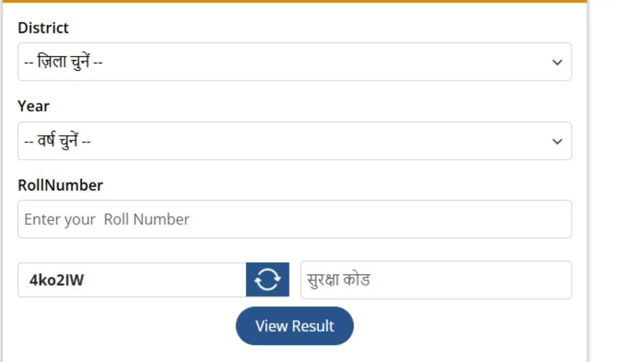Click the circular arrows reload icon
Viewport: 644px width, 362px height.
[267, 279]
